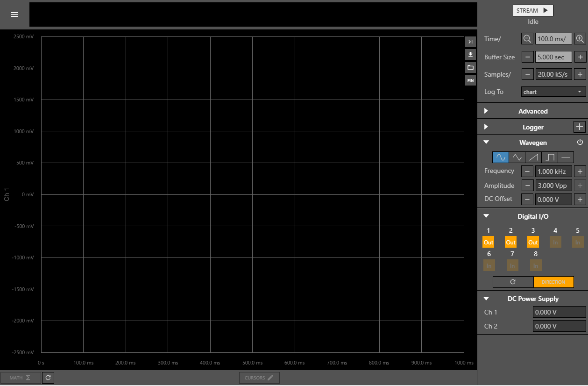Edit DC Power Supply Ch 2 voltage
The image size is (588, 386).
559,326
